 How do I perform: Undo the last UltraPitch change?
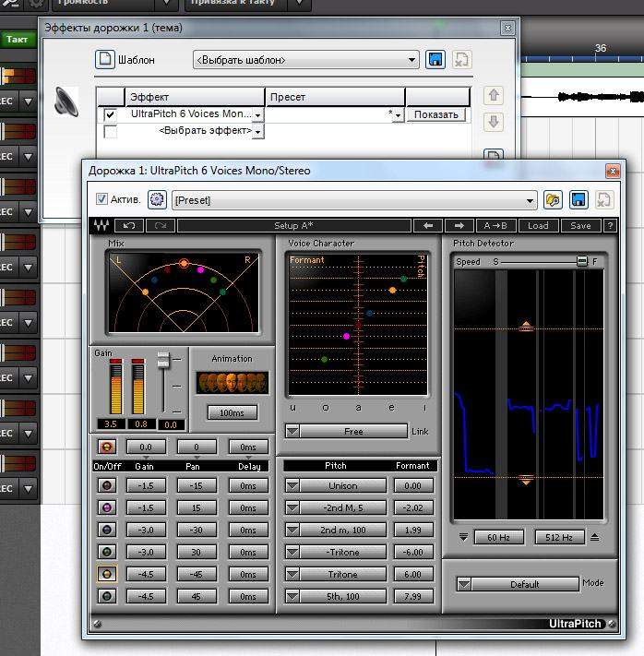[x=129, y=226]
